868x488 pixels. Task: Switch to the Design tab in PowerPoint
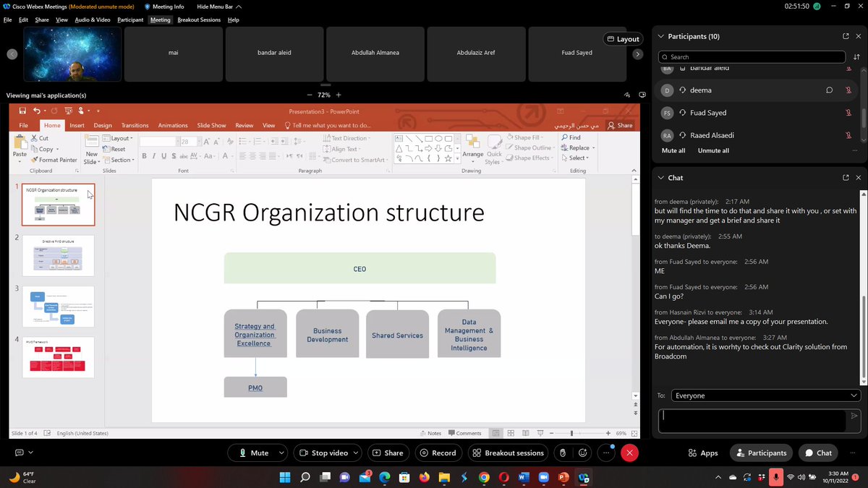tap(103, 125)
